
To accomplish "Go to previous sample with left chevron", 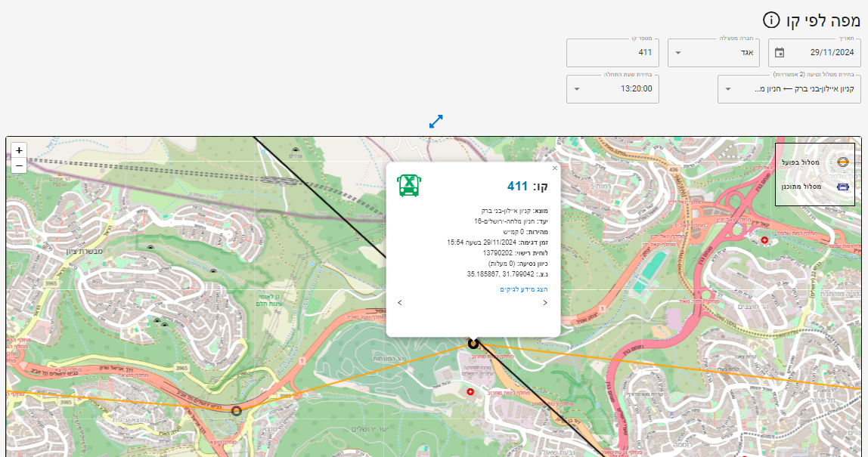I will (400, 303).
